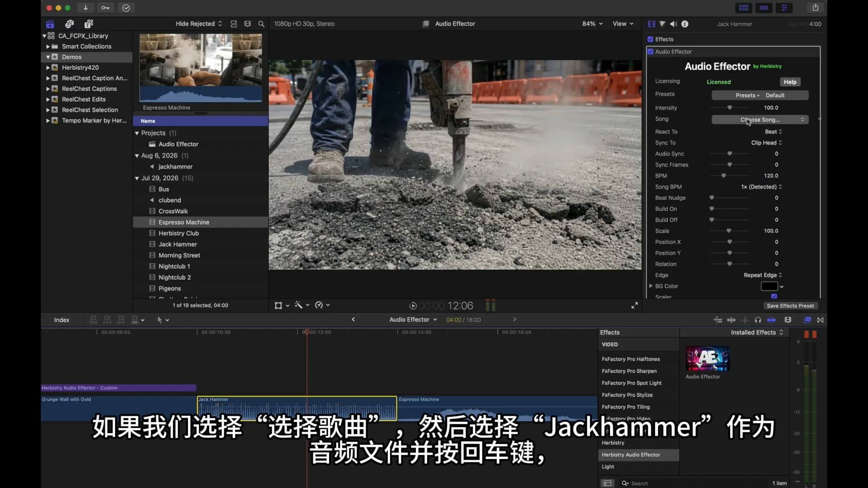Open the Edge Repeat Edge dropdown

point(763,275)
